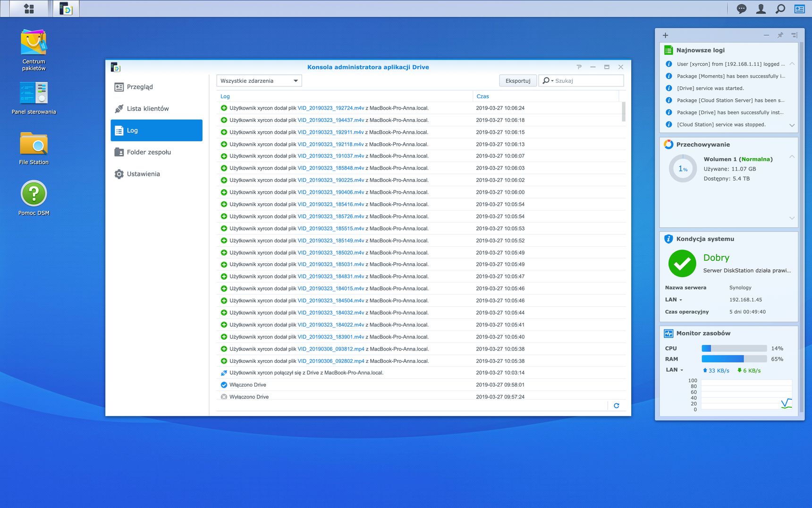
Task: Open the notifications chat bubble icon
Action: click(x=742, y=9)
